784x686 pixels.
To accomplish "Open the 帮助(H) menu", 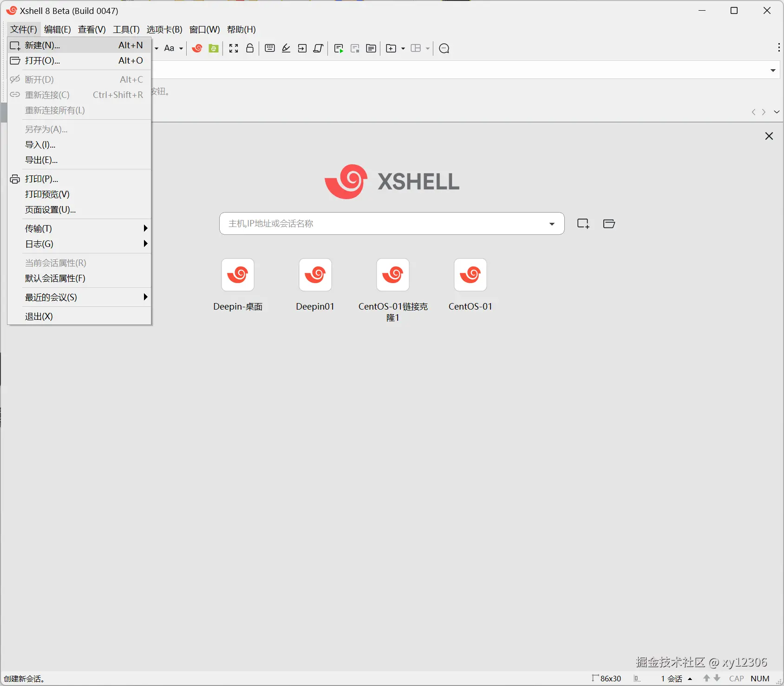I will click(x=242, y=29).
